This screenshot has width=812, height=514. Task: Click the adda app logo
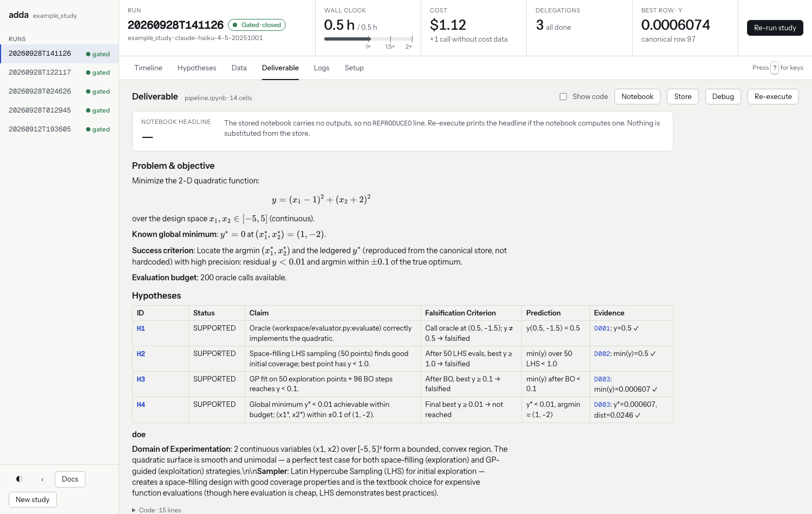18,15
